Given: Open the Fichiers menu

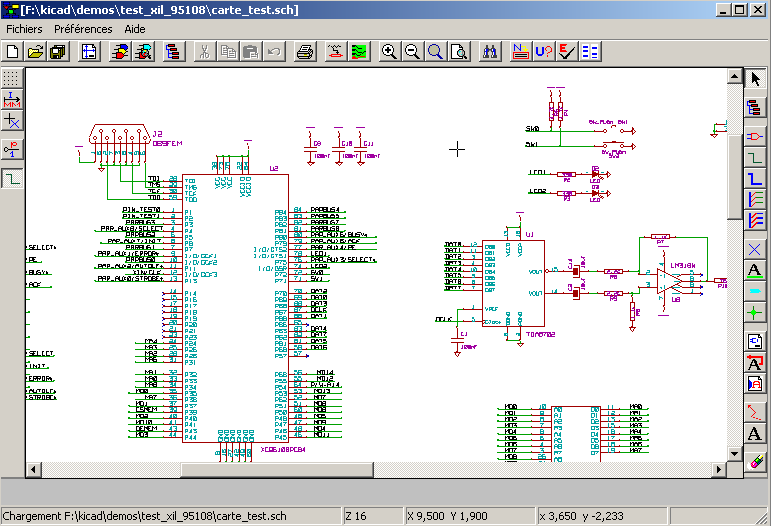Looking at the screenshot, I should click(25, 29).
